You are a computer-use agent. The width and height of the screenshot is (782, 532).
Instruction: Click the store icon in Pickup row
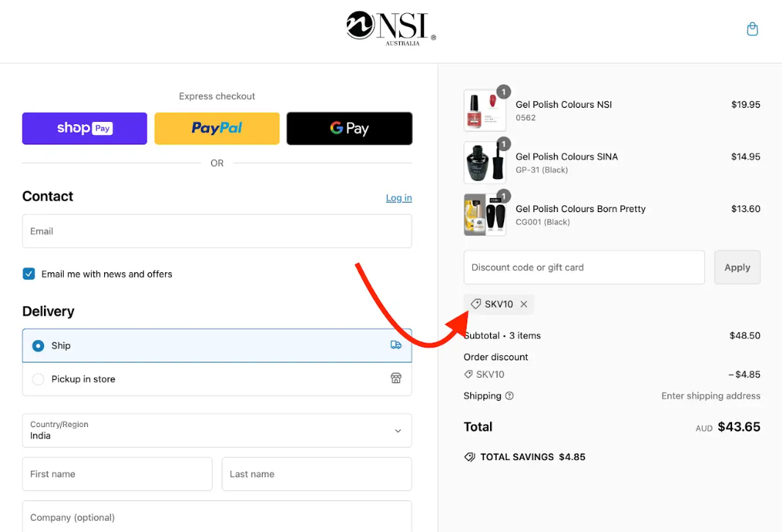(396, 379)
